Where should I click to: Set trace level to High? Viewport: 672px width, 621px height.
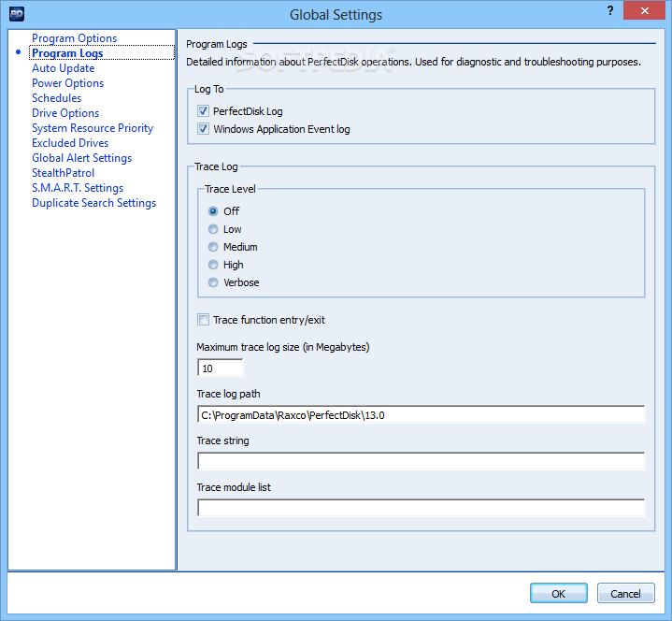213,265
